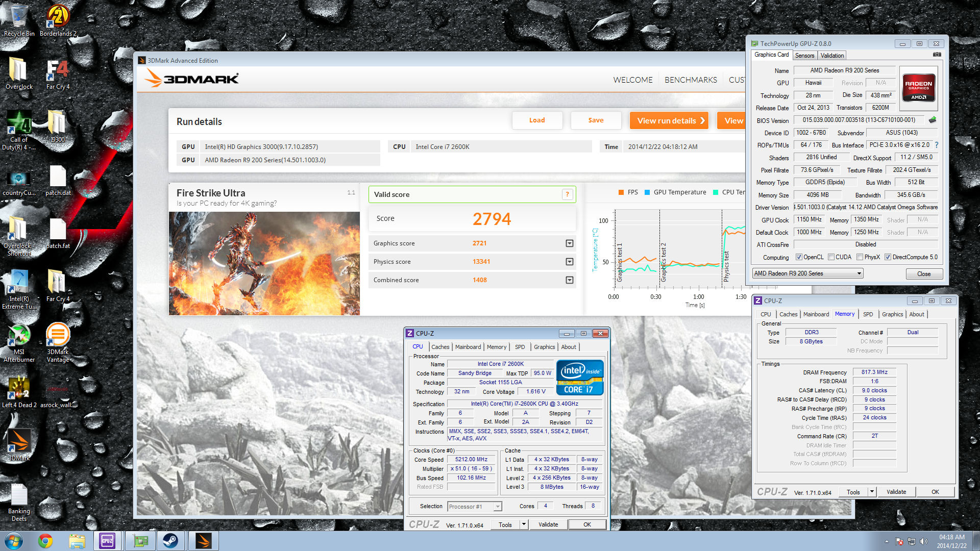This screenshot has height=551, width=980.
Task: Open the I9300 folder
Action: point(58,126)
